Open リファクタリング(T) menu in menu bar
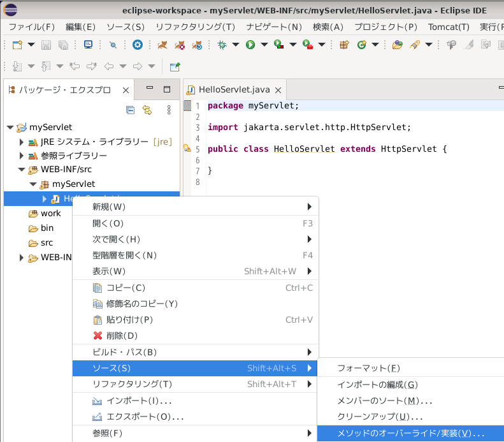This screenshot has width=504, height=442. click(x=196, y=27)
